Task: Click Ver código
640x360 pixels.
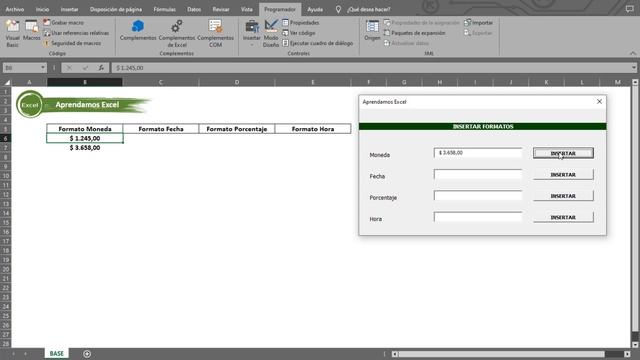Action: (299, 33)
